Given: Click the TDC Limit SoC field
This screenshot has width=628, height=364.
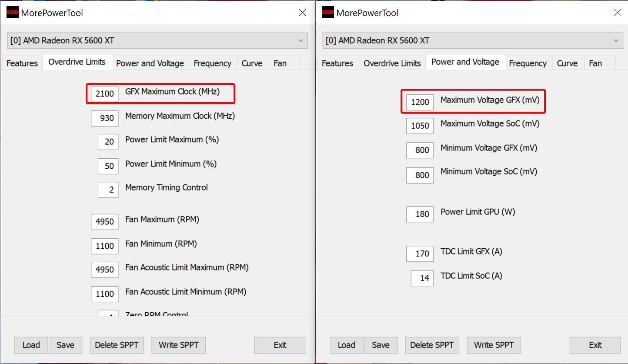Looking at the screenshot, I should click(422, 278).
